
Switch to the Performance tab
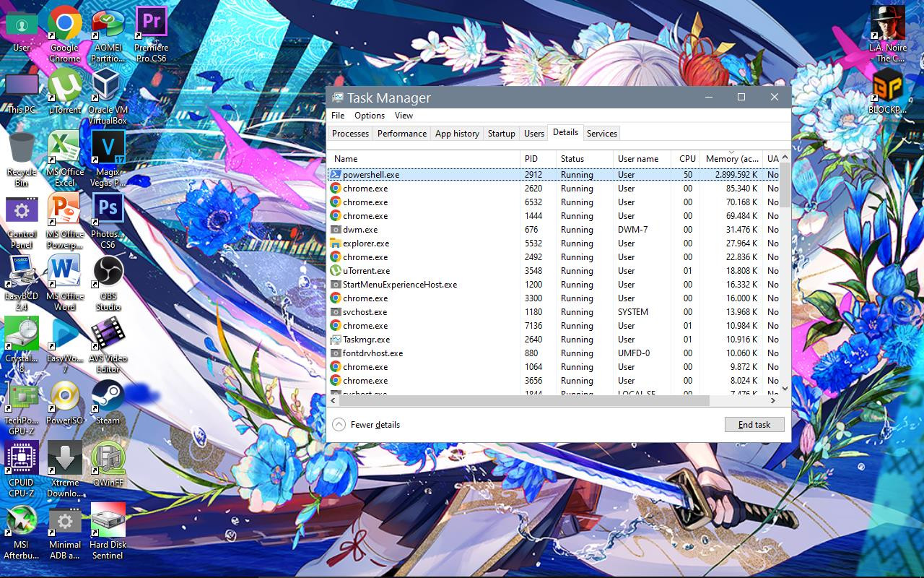401,134
